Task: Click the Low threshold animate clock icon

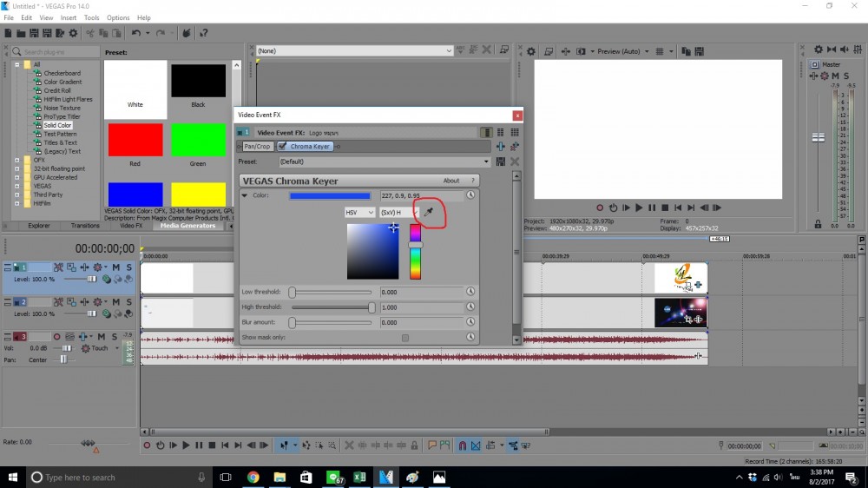Action: click(x=470, y=292)
